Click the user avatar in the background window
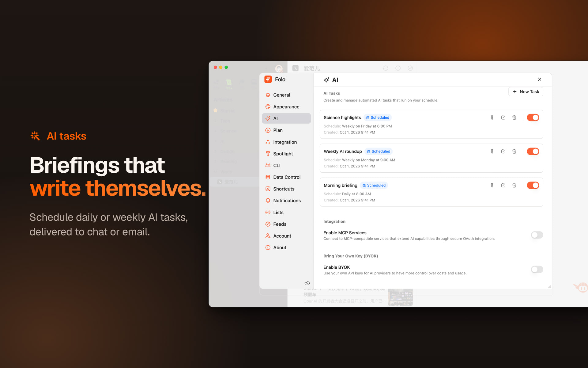This screenshot has height=368, width=588. pos(279,68)
